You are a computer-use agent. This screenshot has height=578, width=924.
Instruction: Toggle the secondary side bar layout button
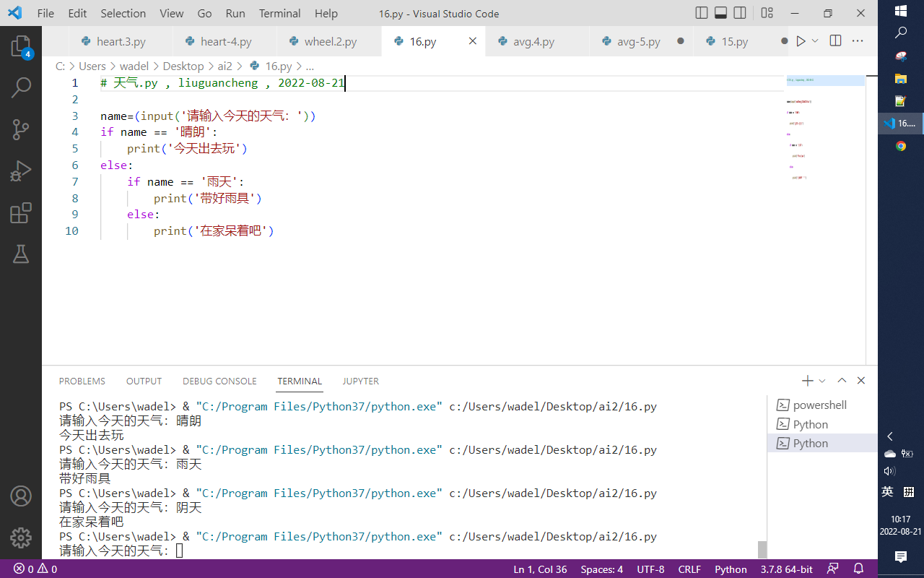point(740,13)
